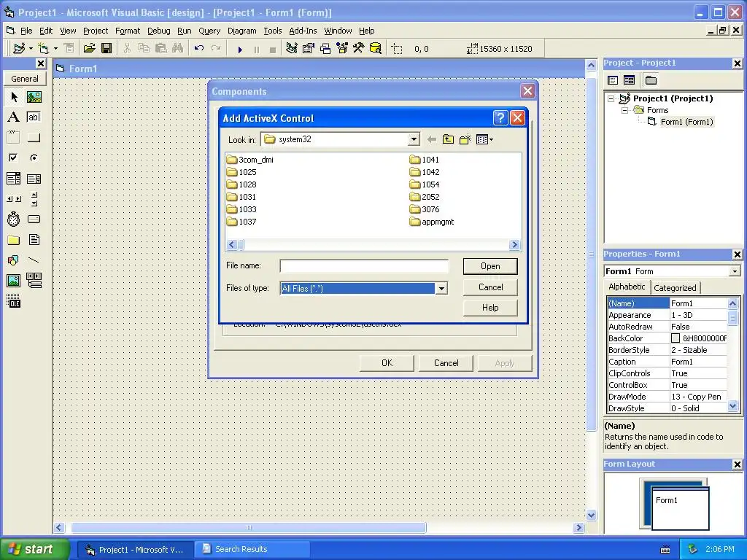The image size is (747, 560).
Task: Click Help in Add ActiveX Control dialog
Action: point(490,308)
